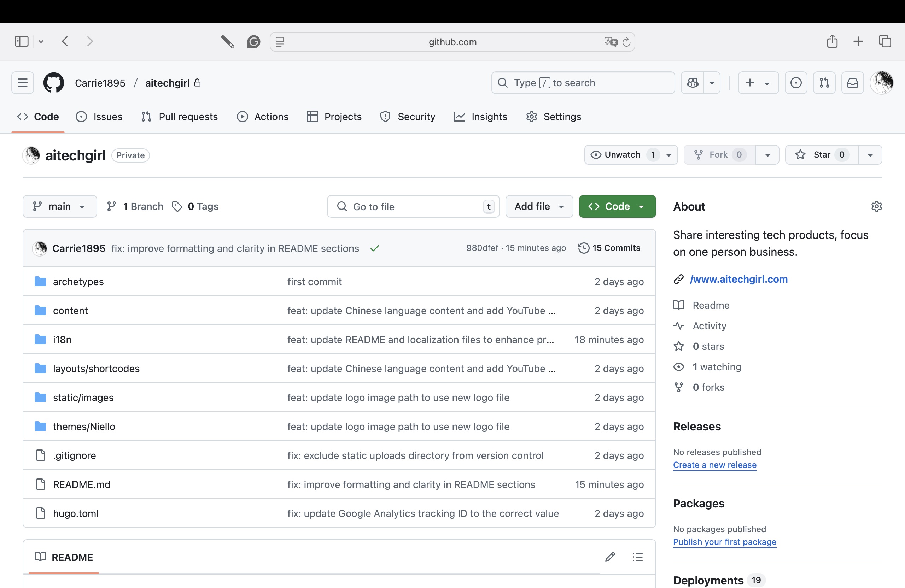Click the Type / to search box
The width and height of the screenshot is (905, 588).
[x=583, y=83]
